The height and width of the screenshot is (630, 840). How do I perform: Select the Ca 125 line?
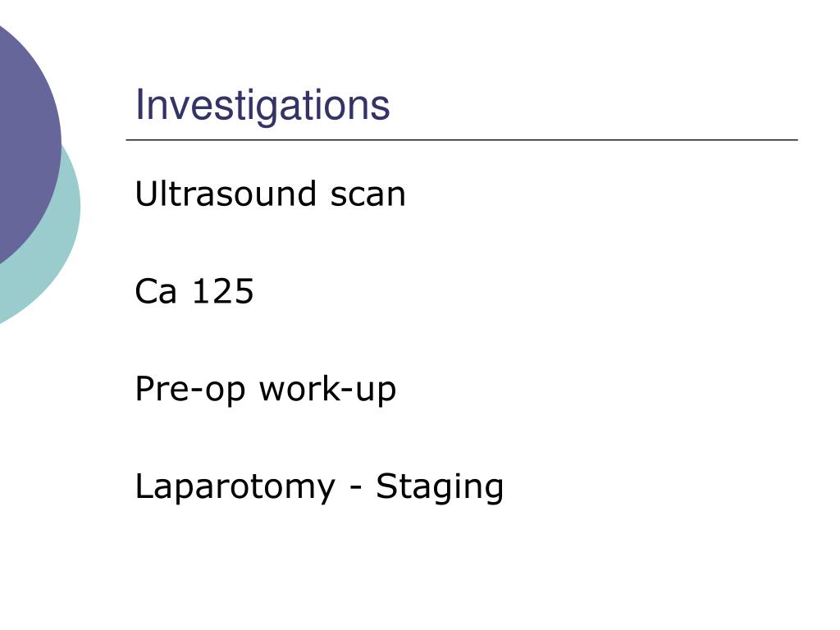click(194, 291)
